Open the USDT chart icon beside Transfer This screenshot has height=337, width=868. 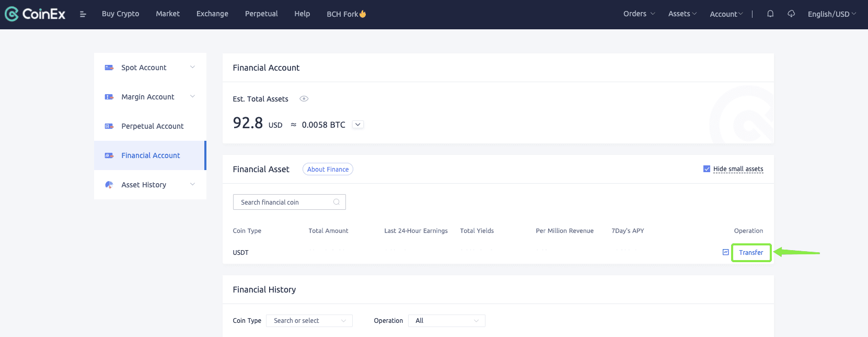[x=725, y=252]
